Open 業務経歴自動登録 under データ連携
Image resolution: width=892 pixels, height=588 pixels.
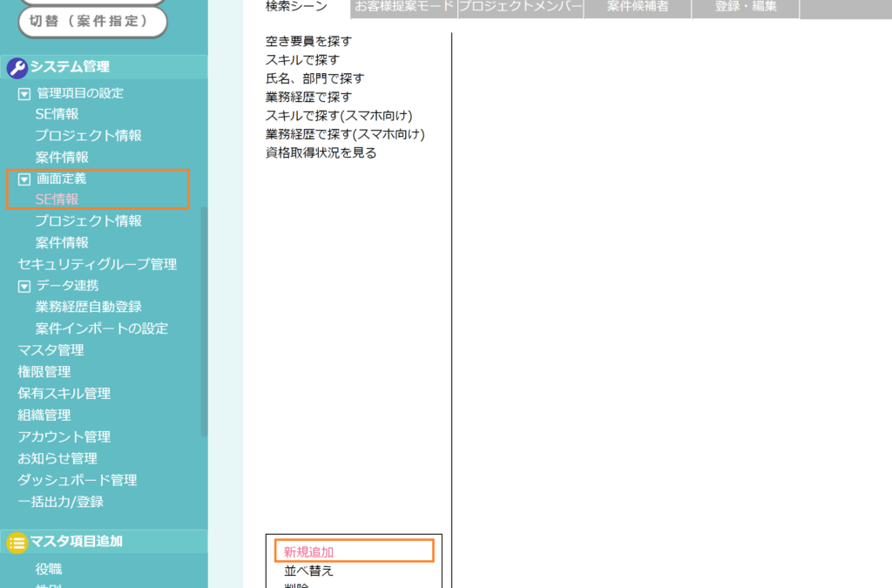tap(88, 307)
